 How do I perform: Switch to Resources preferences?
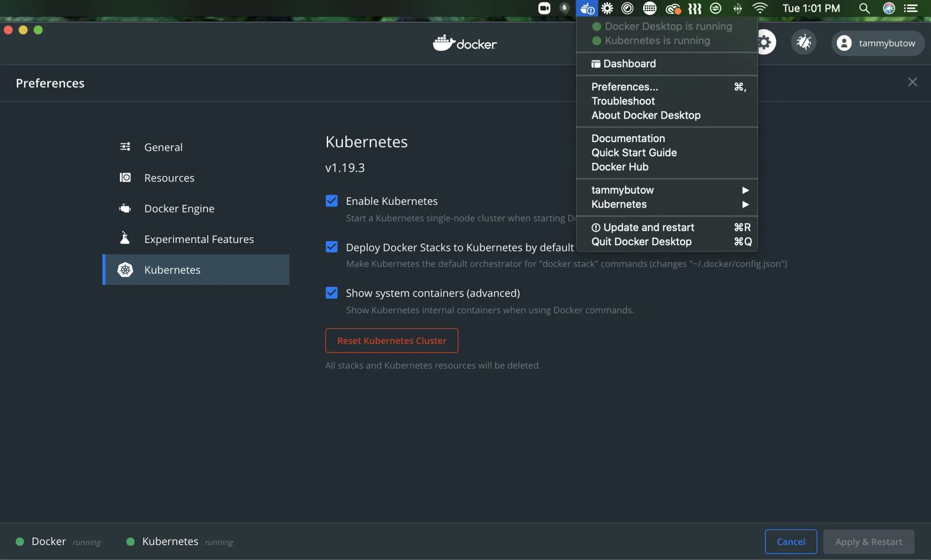tap(196, 177)
